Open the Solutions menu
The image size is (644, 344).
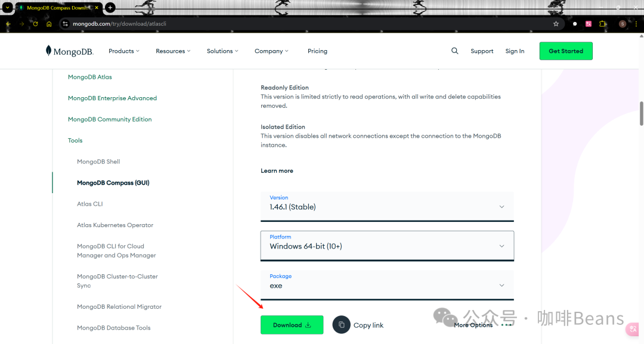[x=222, y=51]
